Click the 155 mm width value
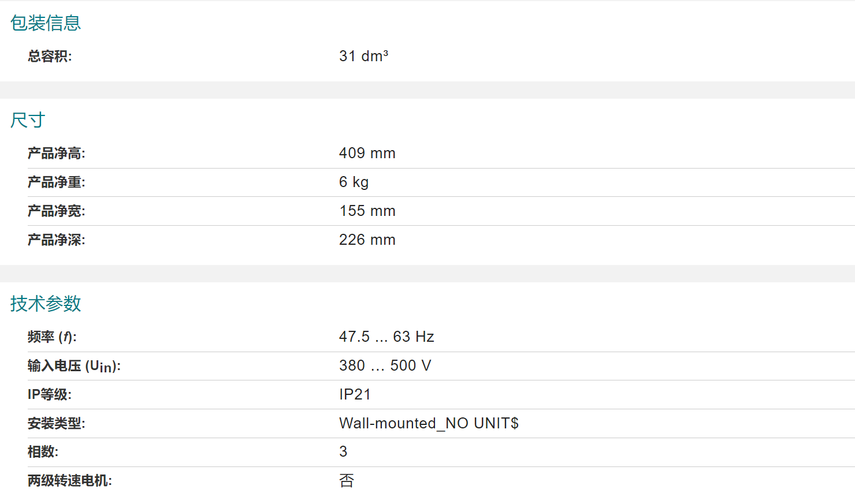Screen dimensions: 855x504 point(367,211)
